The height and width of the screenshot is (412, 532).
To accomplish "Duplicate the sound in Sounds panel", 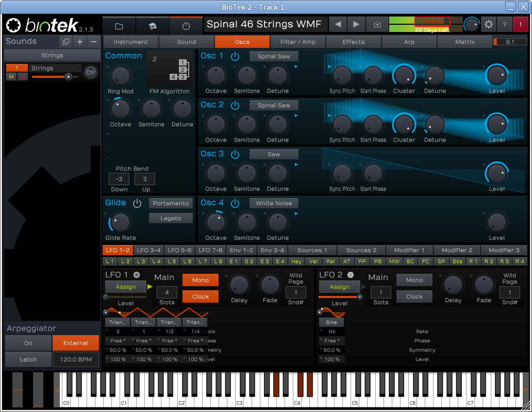I will 66,42.
